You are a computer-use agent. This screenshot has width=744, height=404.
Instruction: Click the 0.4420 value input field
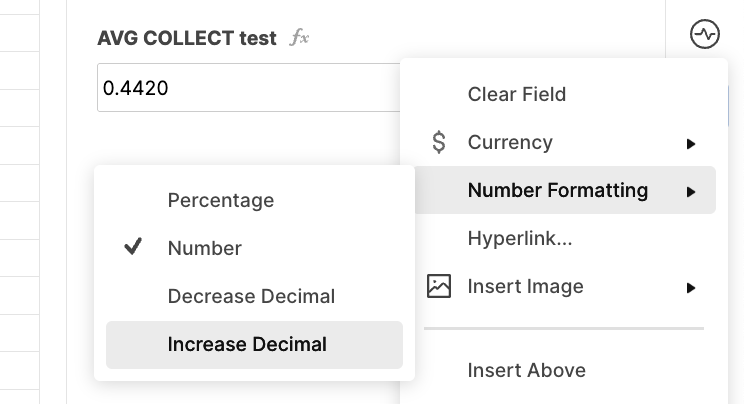[x=249, y=88]
